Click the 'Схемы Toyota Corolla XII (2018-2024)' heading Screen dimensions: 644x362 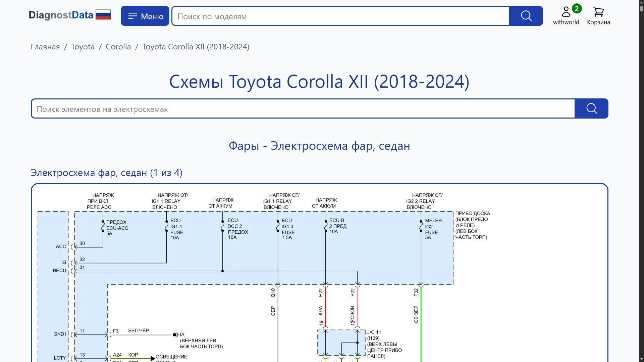click(x=319, y=82)
